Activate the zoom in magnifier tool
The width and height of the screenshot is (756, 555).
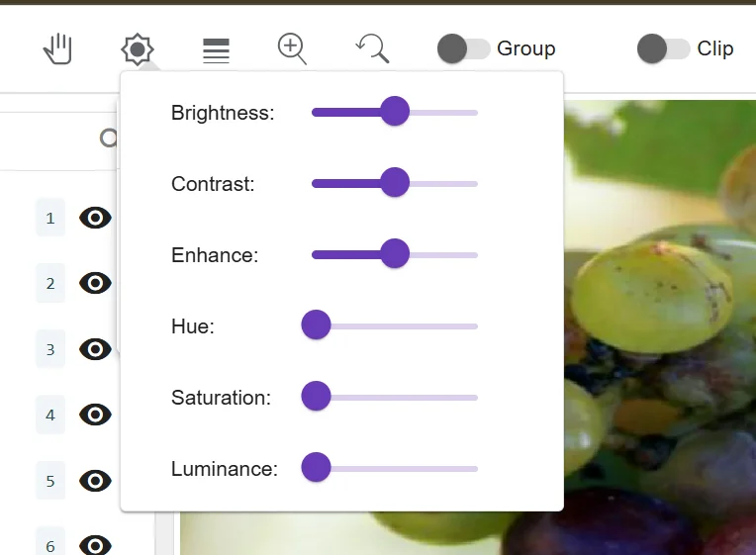click(x=292, y=48)
